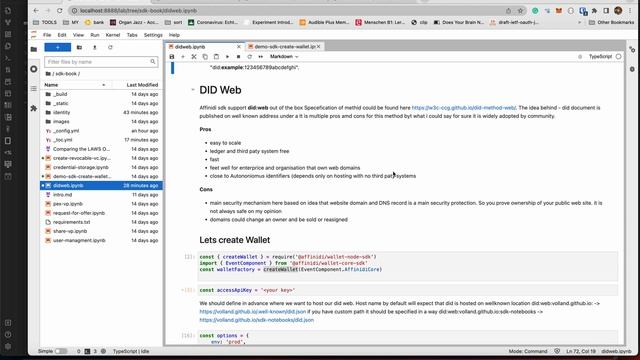Open the identity folder
640x360 pixels.
pyautogui.click(x=101, y=112)
